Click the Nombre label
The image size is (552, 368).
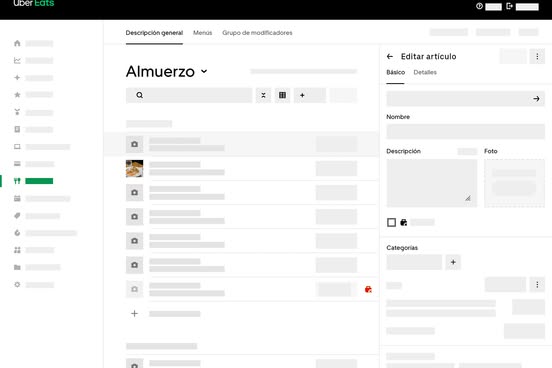[x=398, y=117]
